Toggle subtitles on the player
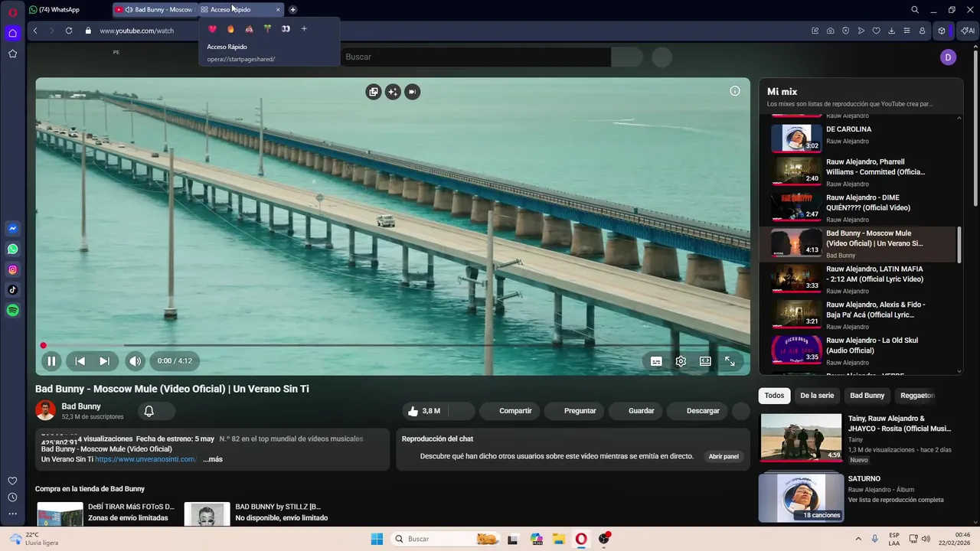 [656, 361]
